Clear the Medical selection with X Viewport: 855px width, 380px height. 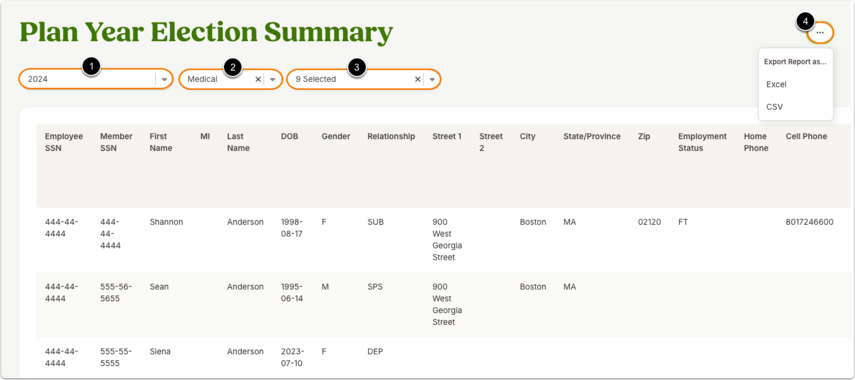[x=258, y=79]
